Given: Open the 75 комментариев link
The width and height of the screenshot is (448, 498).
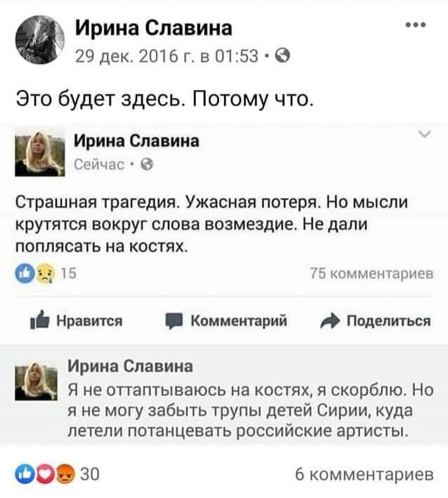Looking at the screenshot, I should pyautogui.click(x=371, y=273).
